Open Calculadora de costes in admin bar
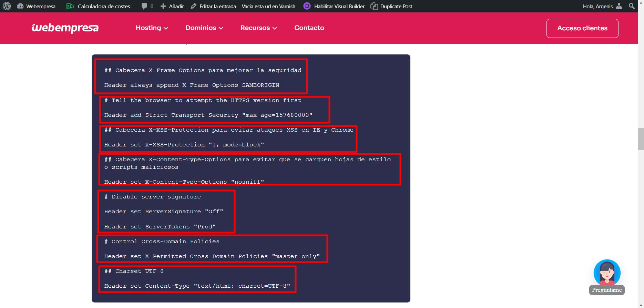The image size is (644, 308). (x=98, y=6)
